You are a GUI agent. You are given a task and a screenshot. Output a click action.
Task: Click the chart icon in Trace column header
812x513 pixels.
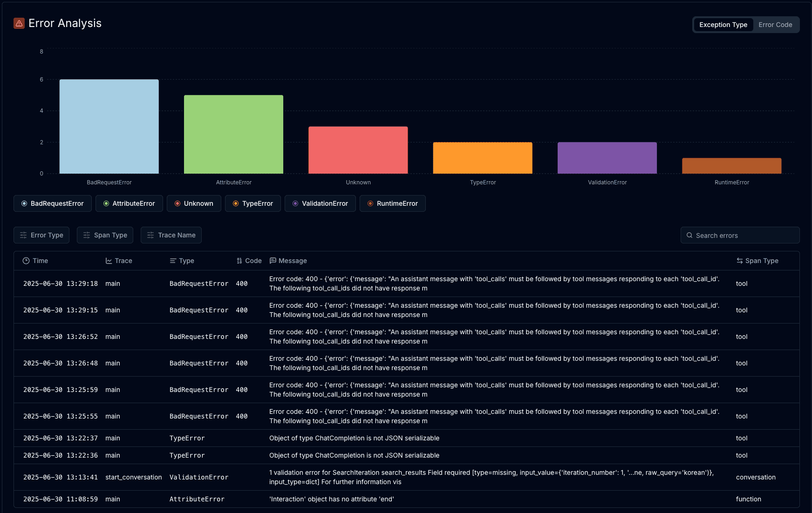point(109,261)
